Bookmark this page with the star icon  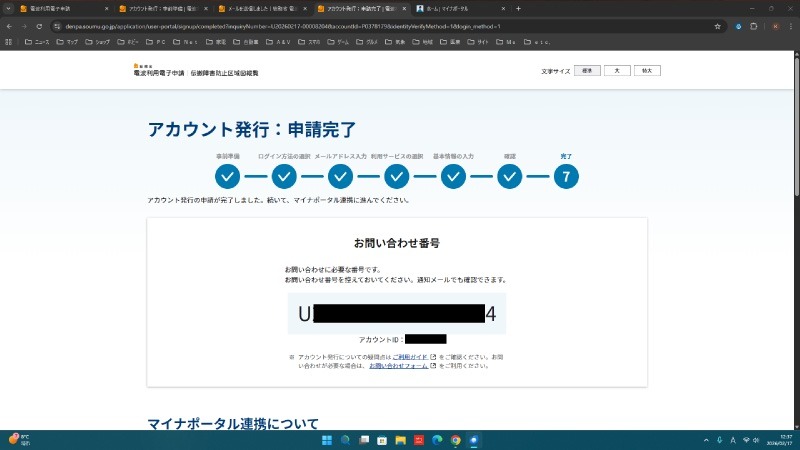pyautogui.click(x=717, y=26)
